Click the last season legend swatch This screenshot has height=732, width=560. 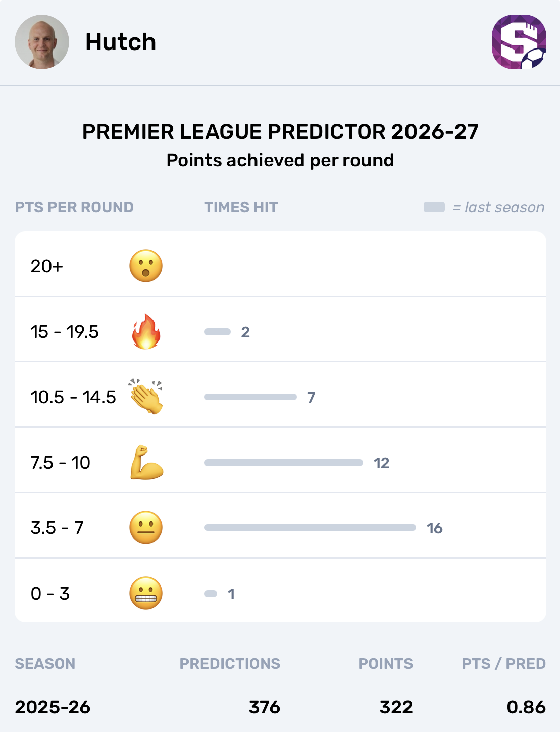434,207
